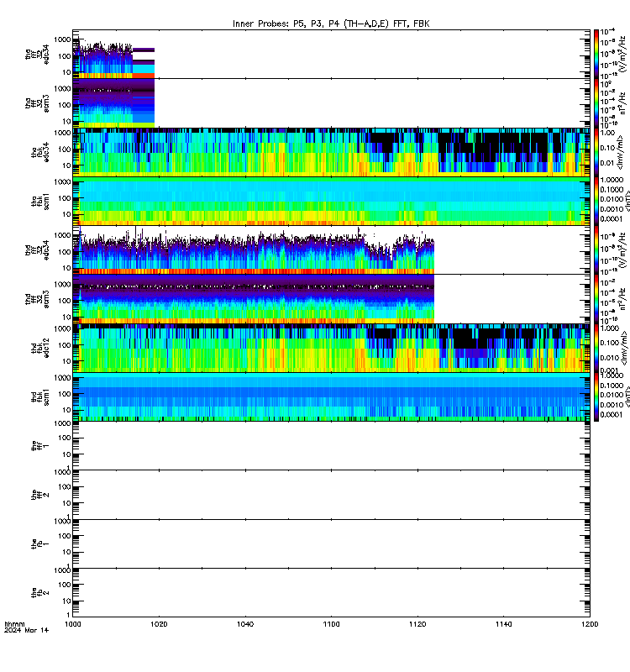This screenshot has height=672, width=630.
Task: Click the 'the fff 1' panel label
Action: click(x=39, y=446)
